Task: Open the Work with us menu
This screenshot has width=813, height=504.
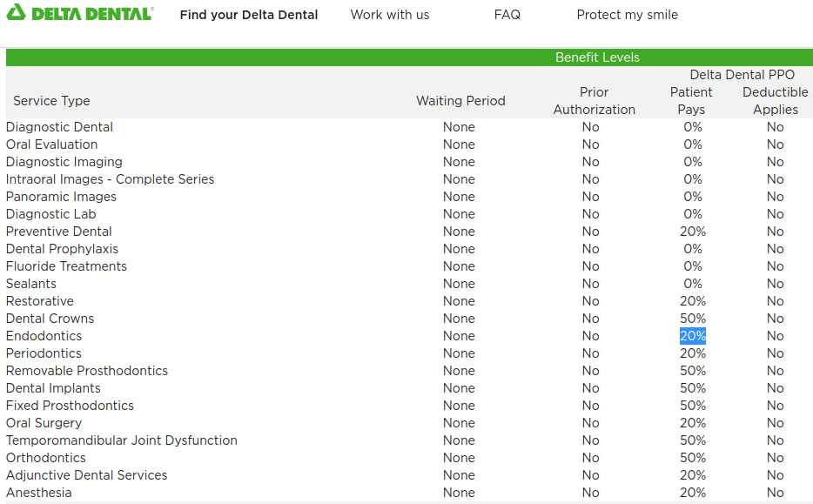Action: point(390,15)
